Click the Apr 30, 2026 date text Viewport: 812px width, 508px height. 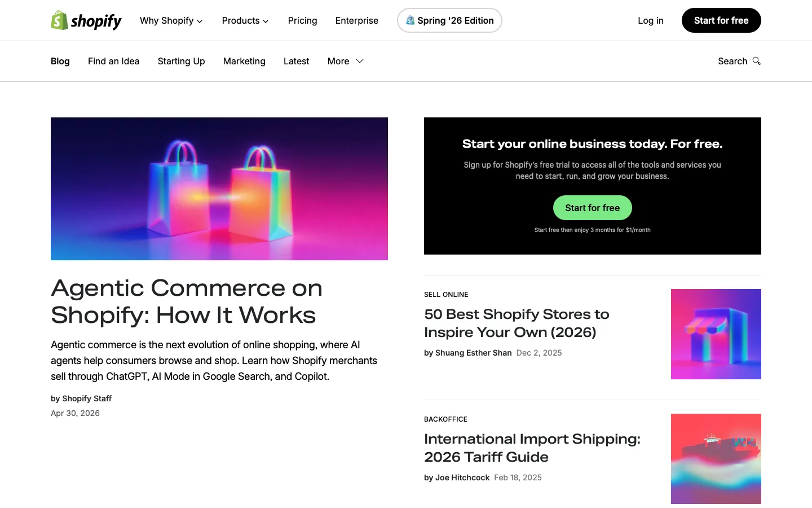pyautogui.click(x=75, y=413)
